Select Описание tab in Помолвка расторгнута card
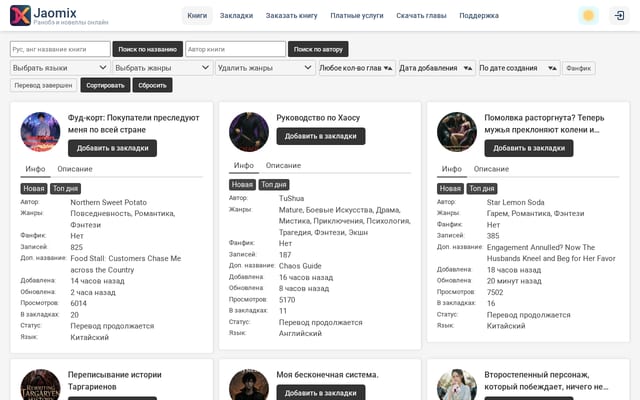This screenshot has width=640, height=400. coord(491,169)
